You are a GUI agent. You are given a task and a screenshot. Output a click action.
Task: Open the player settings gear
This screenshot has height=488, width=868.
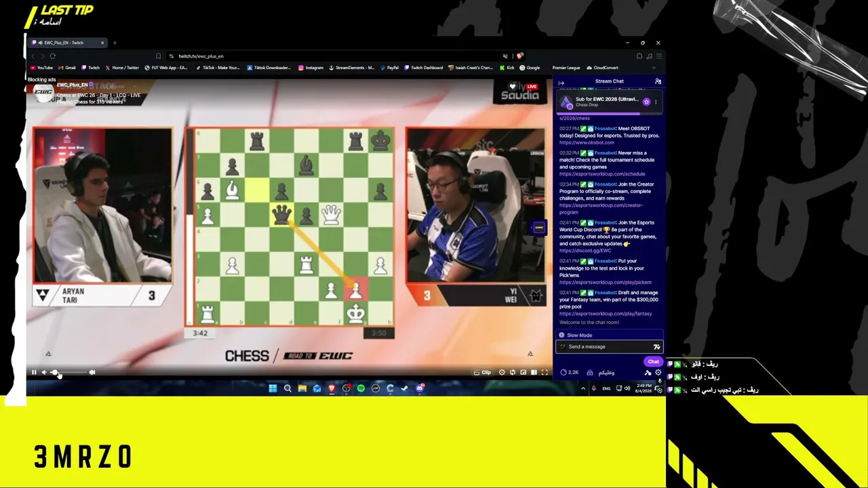pyautogui.click(x=502, y=372)
